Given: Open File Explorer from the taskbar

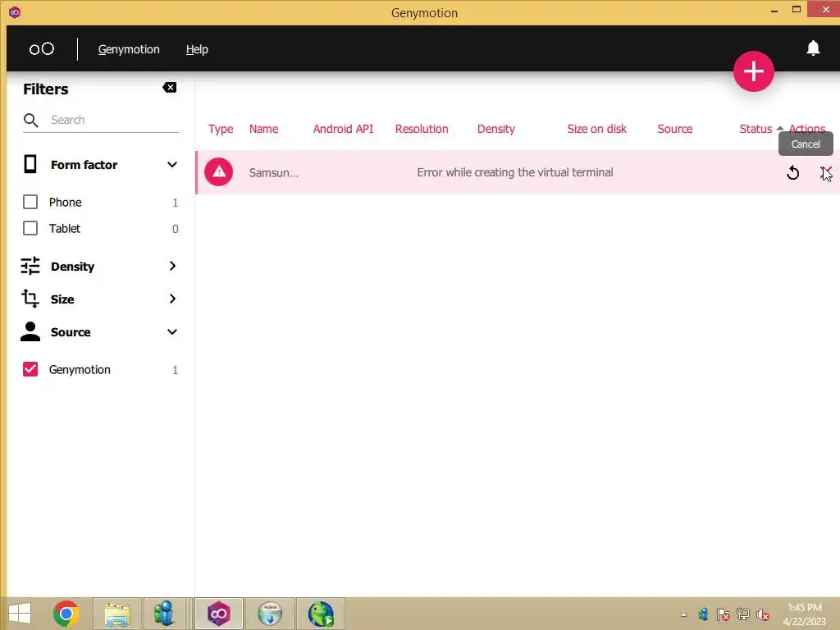Looking at the screenshot, I should click(x=117, y=614).
